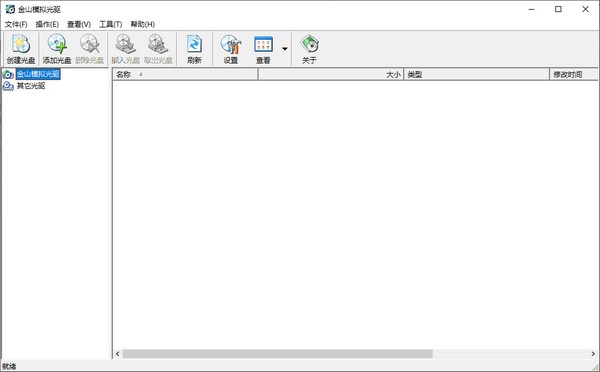
Task: Open the 帮助(H) menu
Action: (143, 24)
